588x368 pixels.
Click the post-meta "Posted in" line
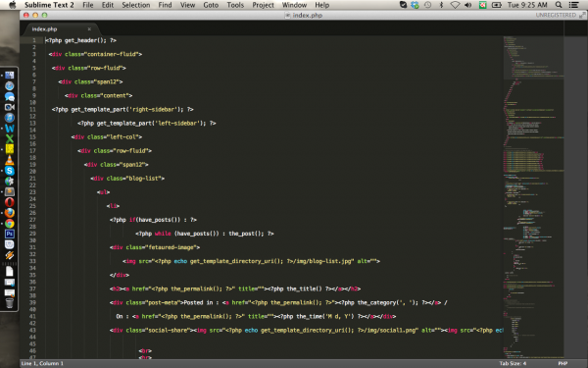click(x=278, y=302)
